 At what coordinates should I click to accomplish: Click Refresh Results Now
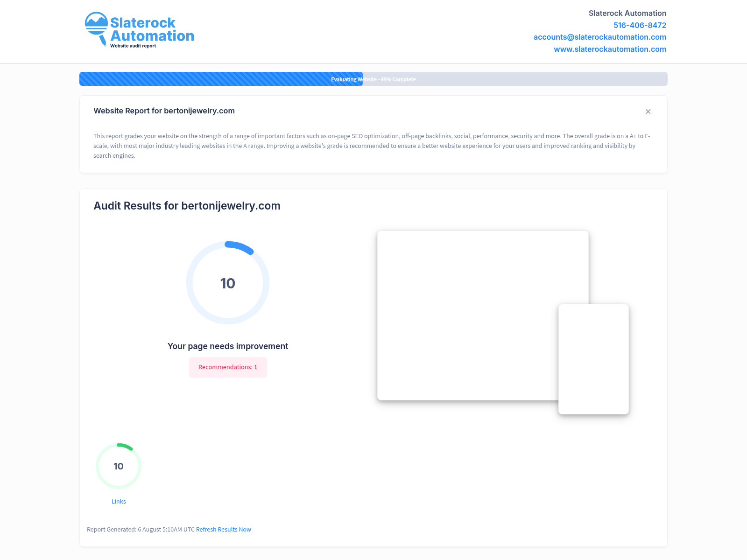click(x=223, y=529)
